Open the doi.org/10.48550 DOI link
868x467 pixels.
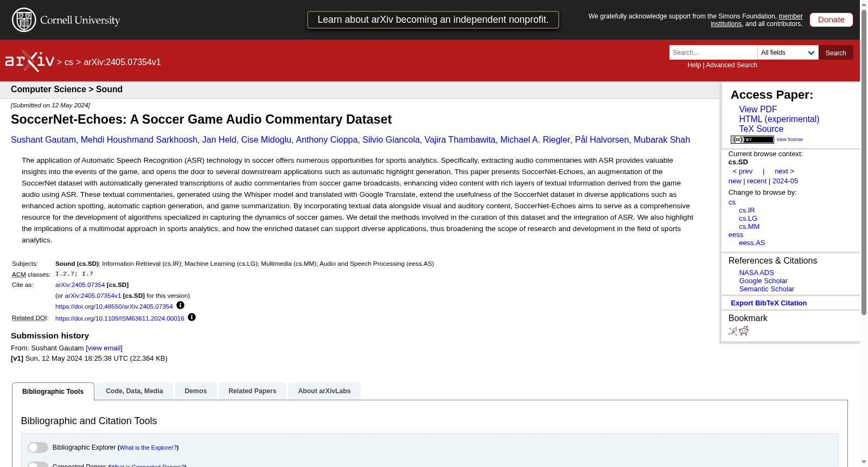(x=114, y=306)
